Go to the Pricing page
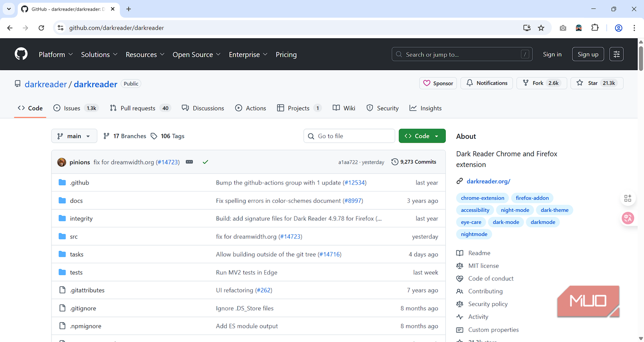This screenshot has width=644, height=342. pos(286,55)
